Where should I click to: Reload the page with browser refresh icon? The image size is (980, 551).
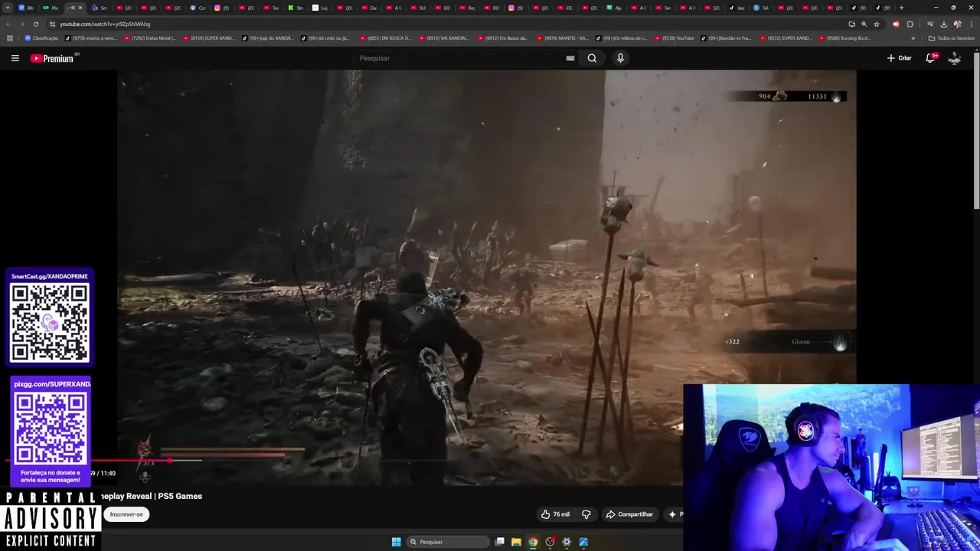(x=36, y=24)
